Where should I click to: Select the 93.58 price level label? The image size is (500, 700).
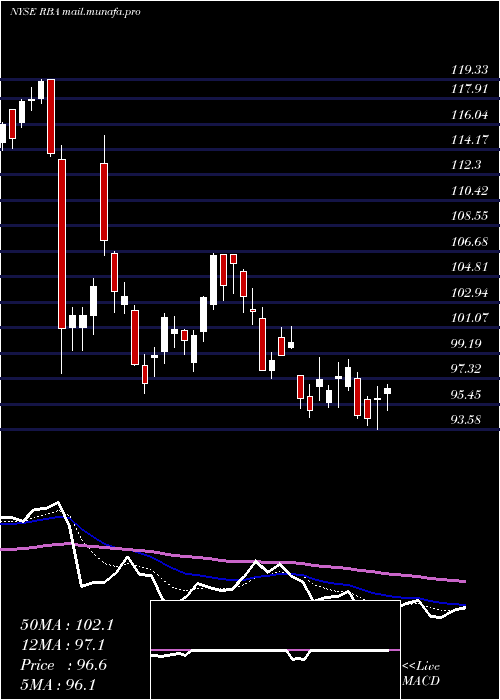click(x=467, y=420)
